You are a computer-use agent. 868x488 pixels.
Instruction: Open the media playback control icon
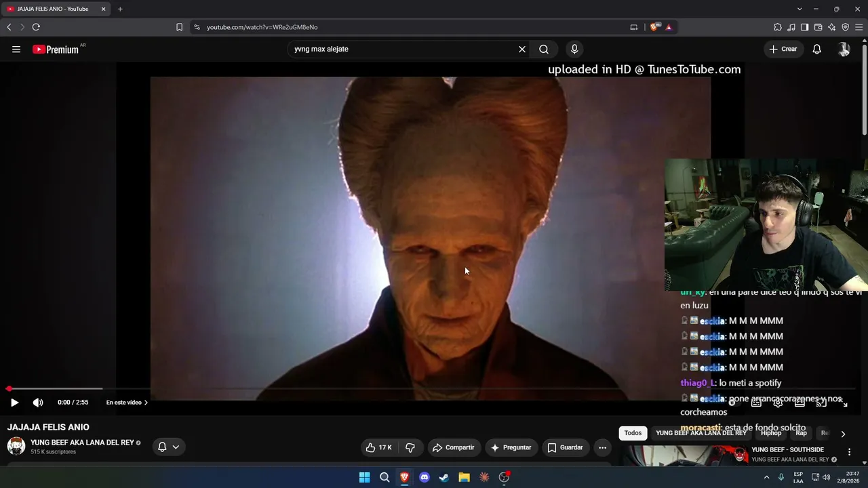pos(791,27)
